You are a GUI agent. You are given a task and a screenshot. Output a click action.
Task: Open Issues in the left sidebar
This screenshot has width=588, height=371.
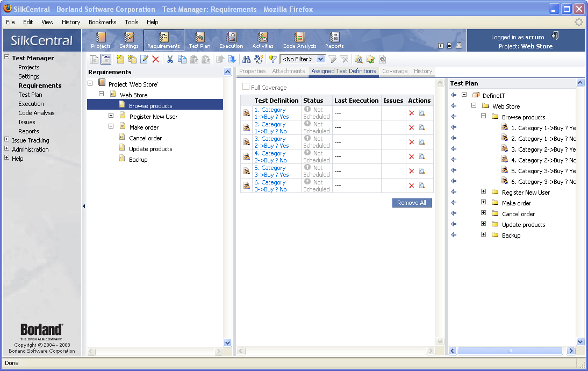pyautogui.click(x=27, y=122)
